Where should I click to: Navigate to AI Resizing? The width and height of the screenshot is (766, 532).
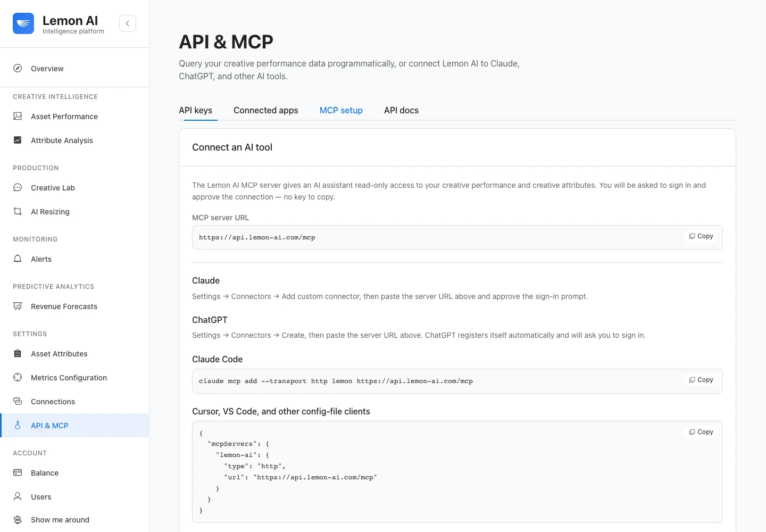click(x=74, y=211)
